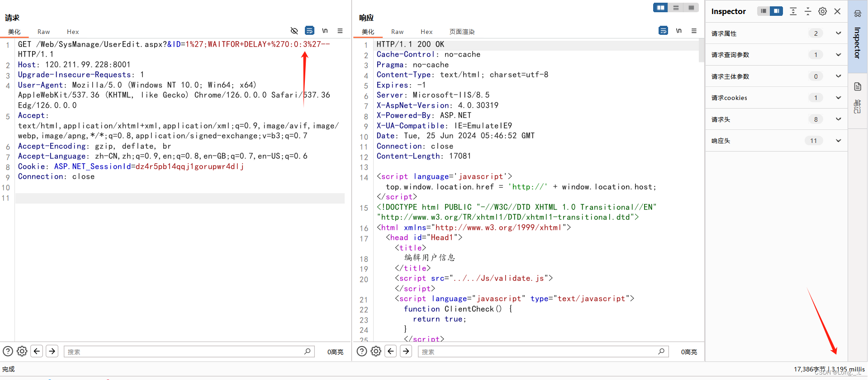Focus the request search input field

(190, 351)
